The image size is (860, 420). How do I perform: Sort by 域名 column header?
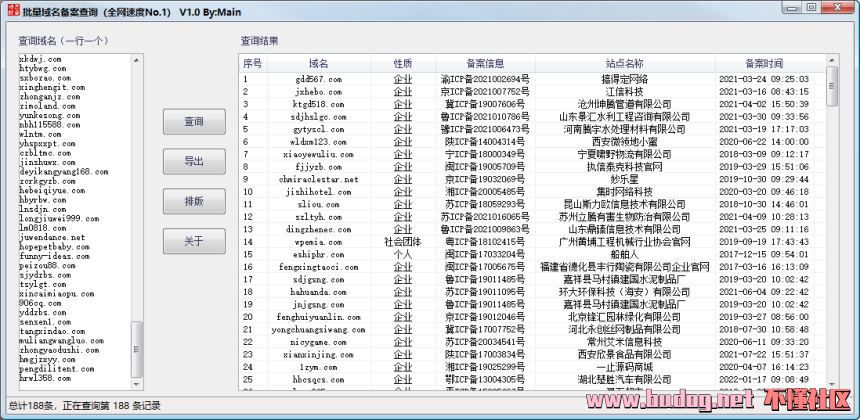point(319,64)
